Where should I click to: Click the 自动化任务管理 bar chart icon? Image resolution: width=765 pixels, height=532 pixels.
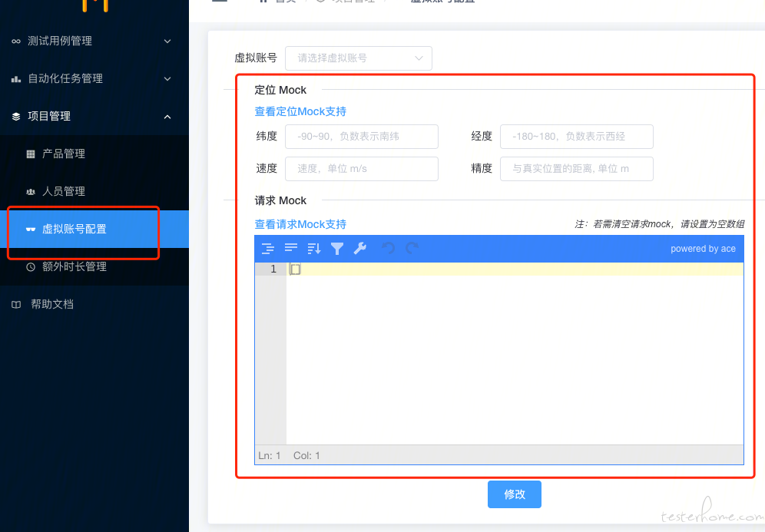tap(16, 79)
